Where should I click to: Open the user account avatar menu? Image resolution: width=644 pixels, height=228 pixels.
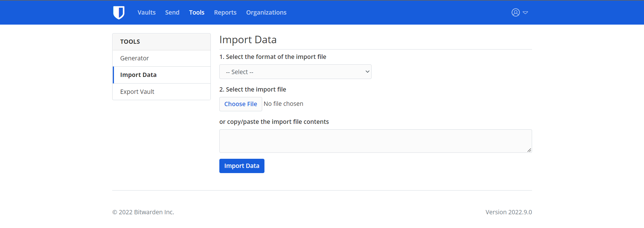click(519, 13)
